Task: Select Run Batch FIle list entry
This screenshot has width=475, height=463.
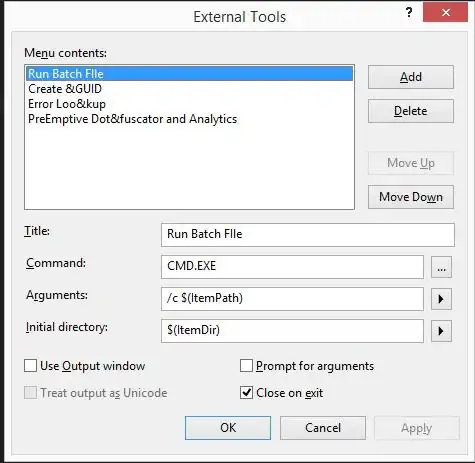Action: [x=189, y=74]
